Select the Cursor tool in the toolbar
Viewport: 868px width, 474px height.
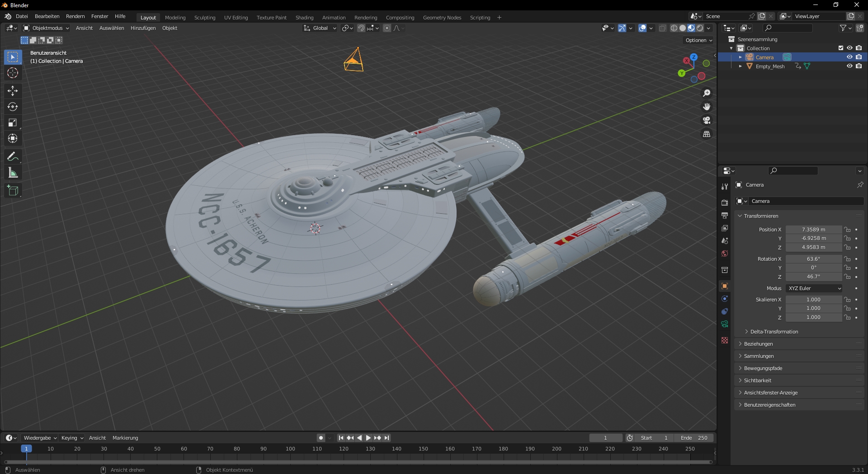point(13,73)
